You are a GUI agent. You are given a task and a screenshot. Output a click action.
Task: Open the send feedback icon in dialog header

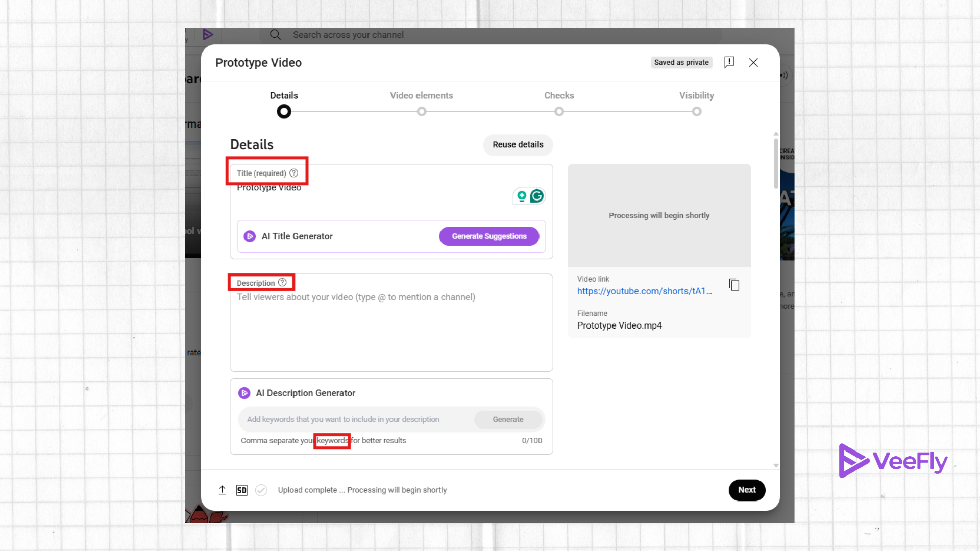click(729, 62)
